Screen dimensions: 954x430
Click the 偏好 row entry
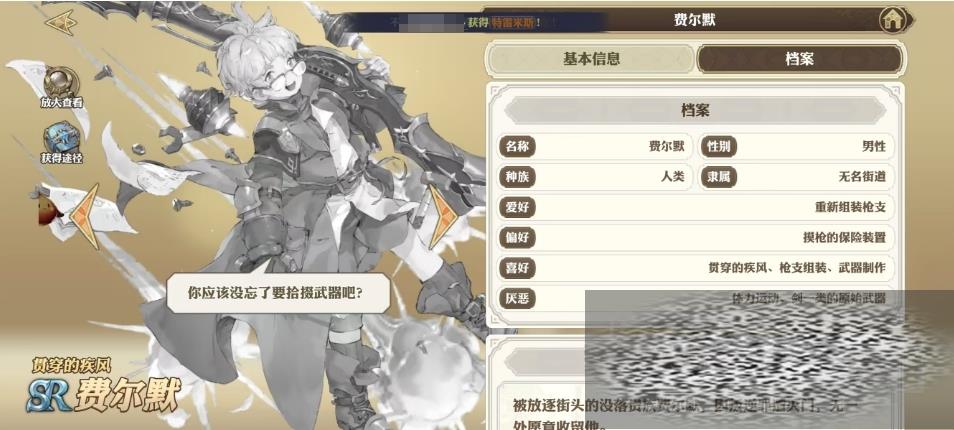(695, 238)
